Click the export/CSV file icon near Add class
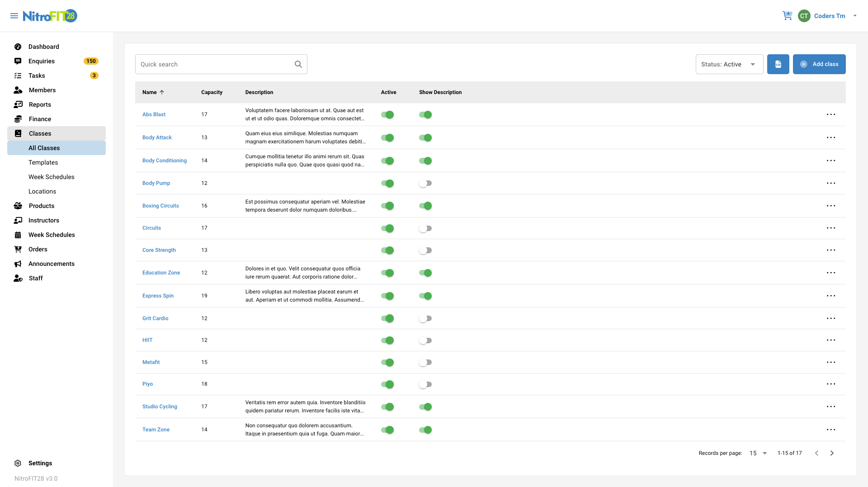Image resolution: width=868 pixels, height=487 pixels. [778, 64]
